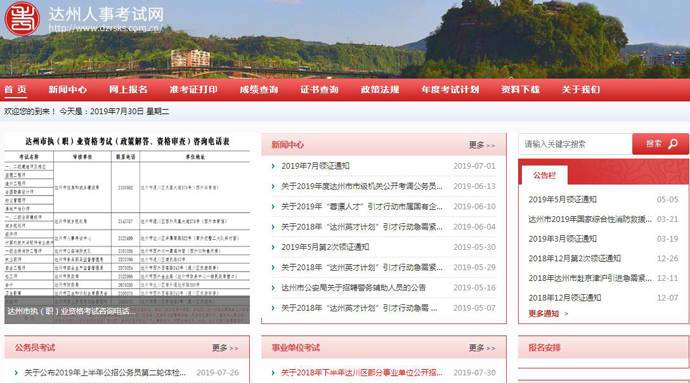
Task: Open 关于公布2019年上半年公招公务员 notice
Action: click(x=105, y=372)
